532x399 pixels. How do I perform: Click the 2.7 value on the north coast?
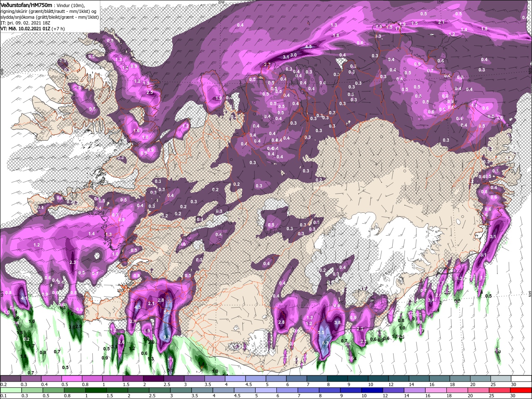[x=268, y=65]
